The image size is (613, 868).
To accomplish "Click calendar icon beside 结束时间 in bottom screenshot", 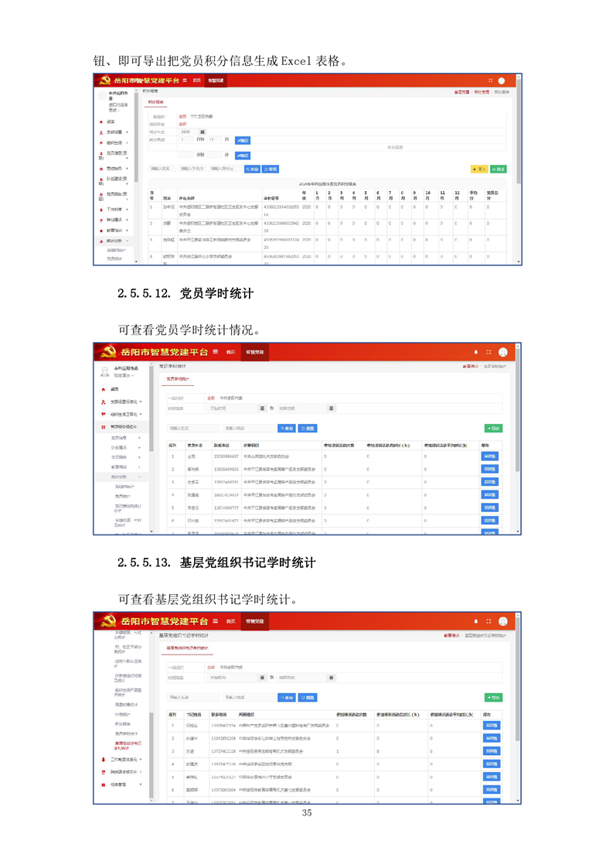I will click(332, 677).
